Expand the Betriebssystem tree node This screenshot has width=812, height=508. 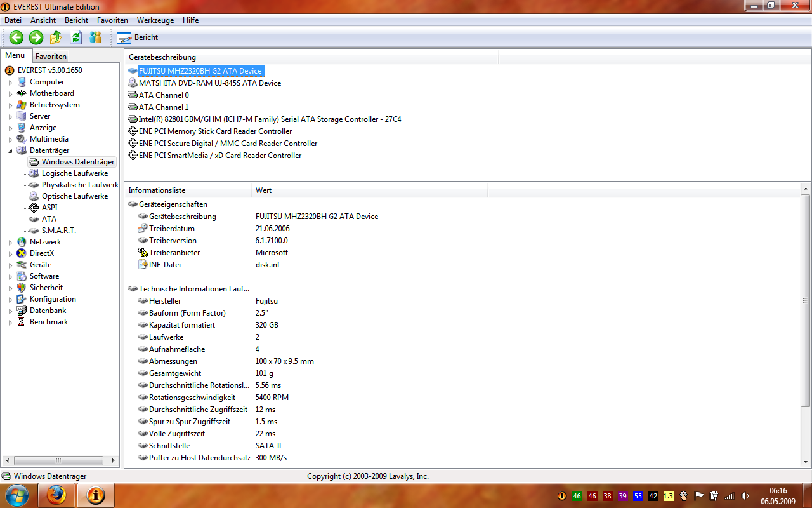[10, 105]
